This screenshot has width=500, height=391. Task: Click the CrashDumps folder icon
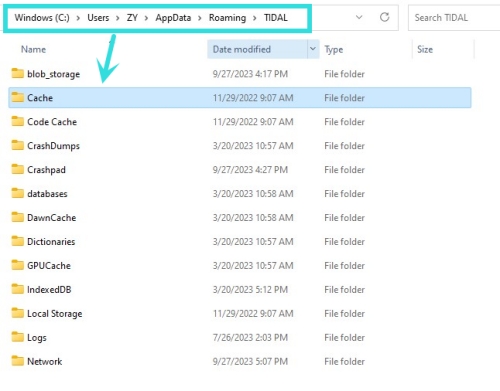tap(18, 145)
